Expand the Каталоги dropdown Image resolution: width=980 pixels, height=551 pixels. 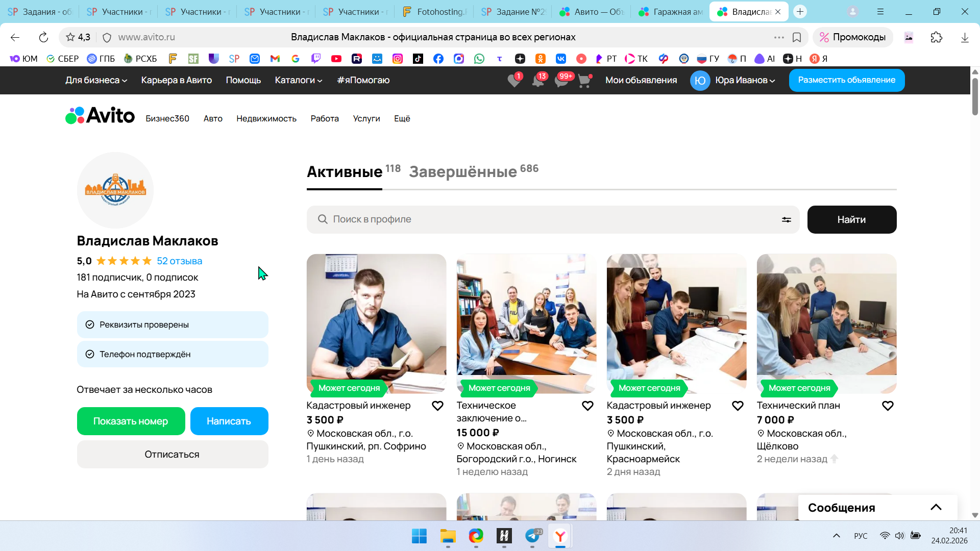[x=298, y=80]
